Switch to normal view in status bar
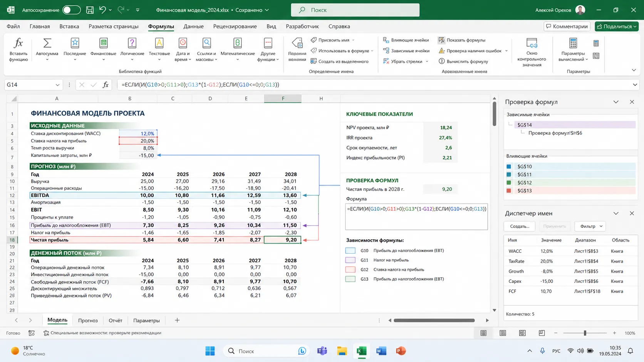Viewport: 644px width, 362px height. pyautogui.click(x=483, y=333)
